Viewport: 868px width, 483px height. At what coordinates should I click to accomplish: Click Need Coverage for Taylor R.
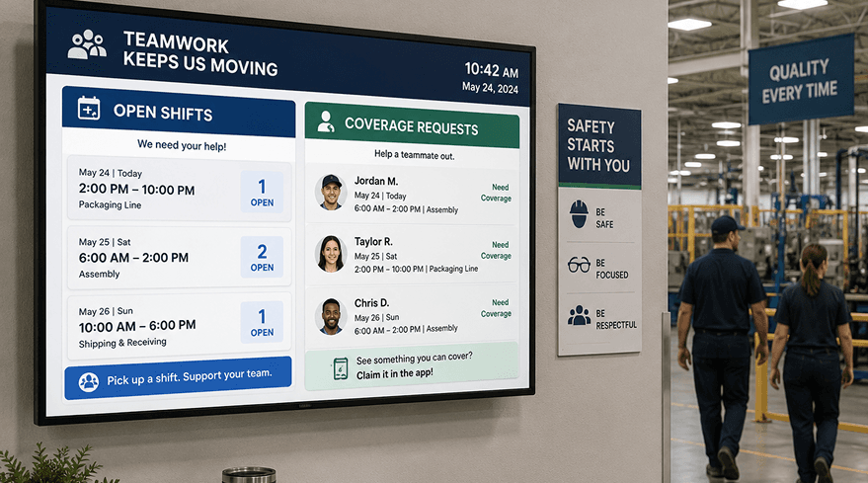[x=496, y=250]
